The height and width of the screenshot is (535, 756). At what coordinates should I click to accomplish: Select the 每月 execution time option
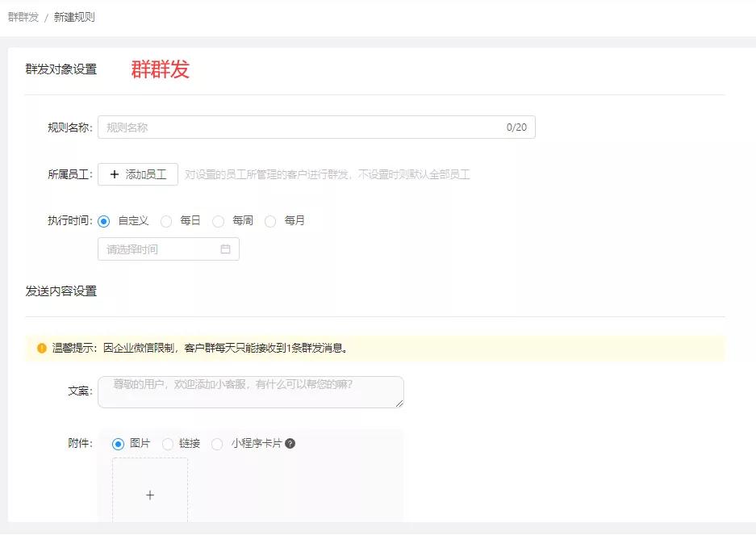pyautogui.click(x=271, y=220)
